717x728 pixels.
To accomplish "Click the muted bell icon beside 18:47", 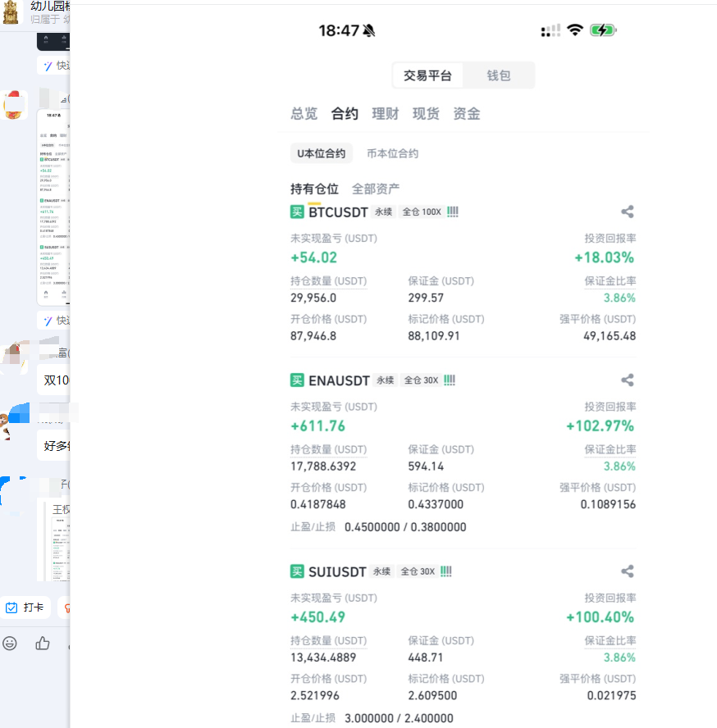I will (369, 30).
